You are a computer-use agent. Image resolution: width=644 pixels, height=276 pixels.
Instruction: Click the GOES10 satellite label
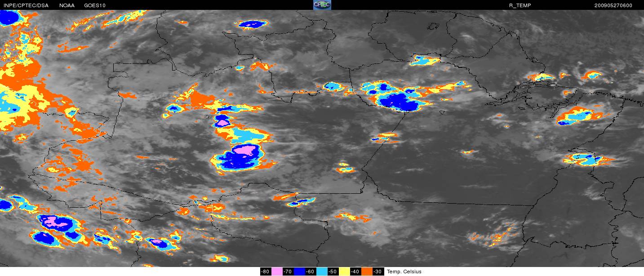94,5
